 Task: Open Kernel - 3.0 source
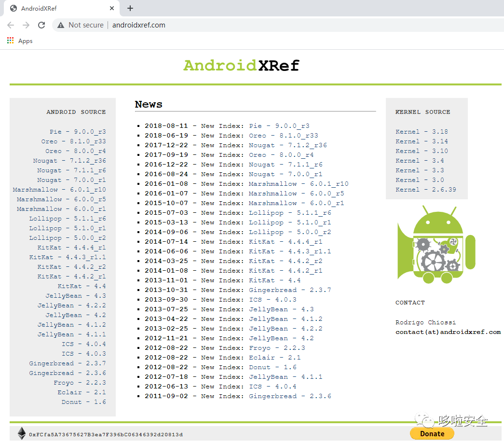[x=420, y=180]
